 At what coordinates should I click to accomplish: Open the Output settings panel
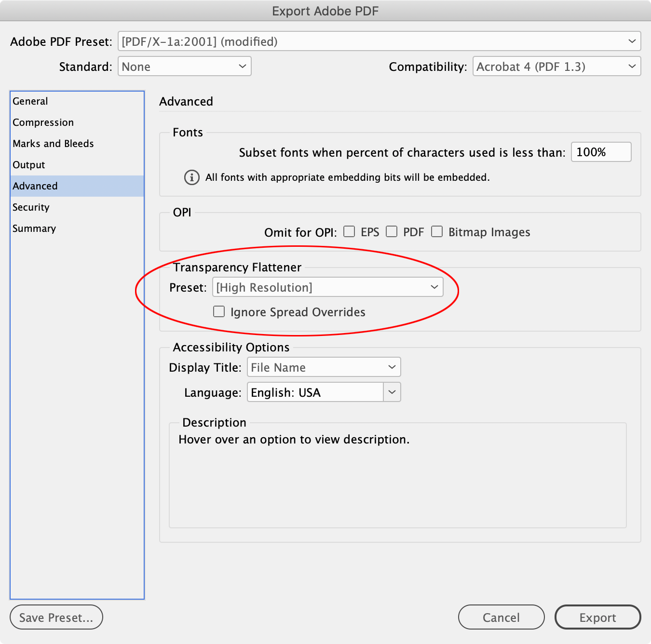click(28, 165)
